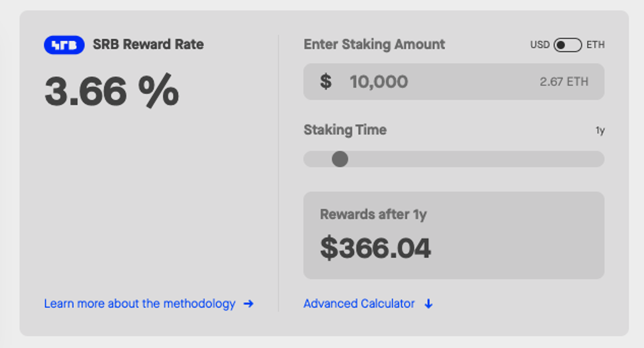This screenshot has width=644, height=348.
Task: Expand the Advanced Calculator section
Action: pyautogui.click(x=359, y=304)
